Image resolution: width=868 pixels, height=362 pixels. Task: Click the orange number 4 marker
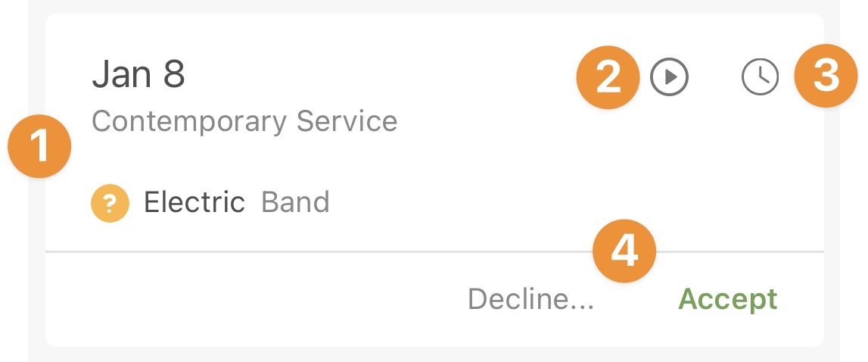coord(624,251)
